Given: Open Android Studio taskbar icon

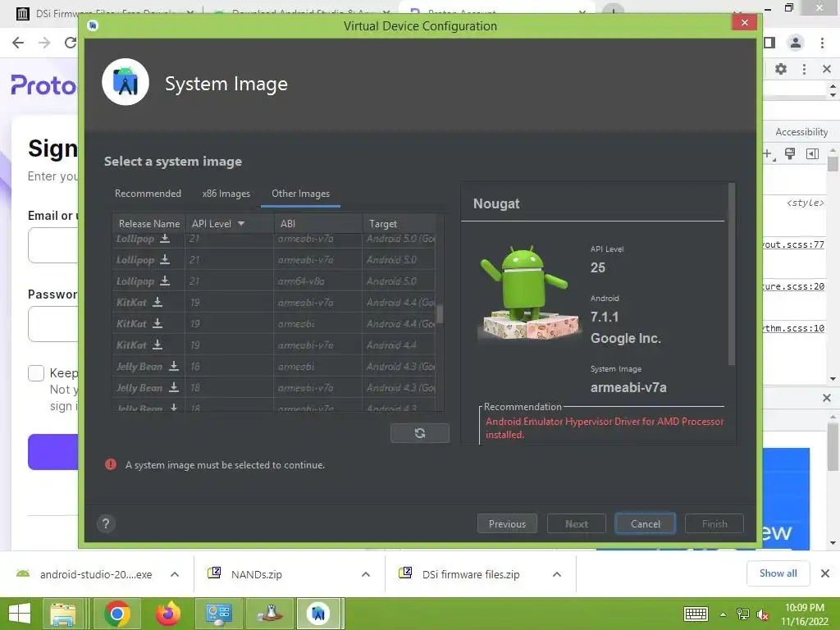Looking at the screenshot, I should click(318, 614).
